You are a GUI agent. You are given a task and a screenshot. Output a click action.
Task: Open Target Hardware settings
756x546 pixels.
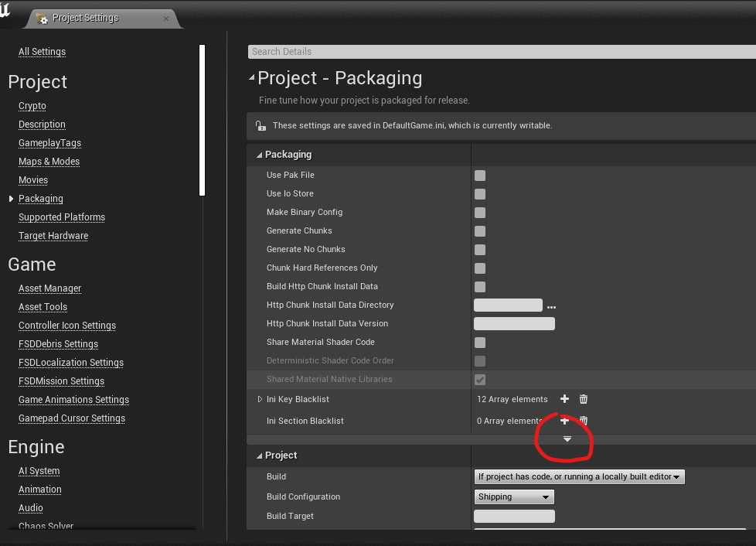[x=53, y=236]
